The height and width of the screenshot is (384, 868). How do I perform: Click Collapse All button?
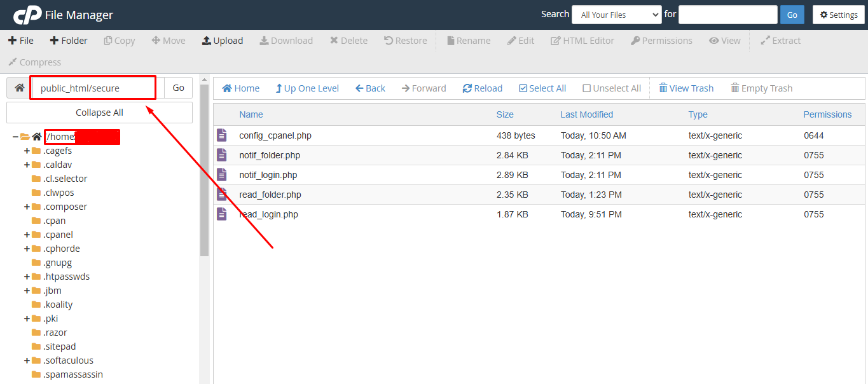pyautogui.click(x=99, y=113)
